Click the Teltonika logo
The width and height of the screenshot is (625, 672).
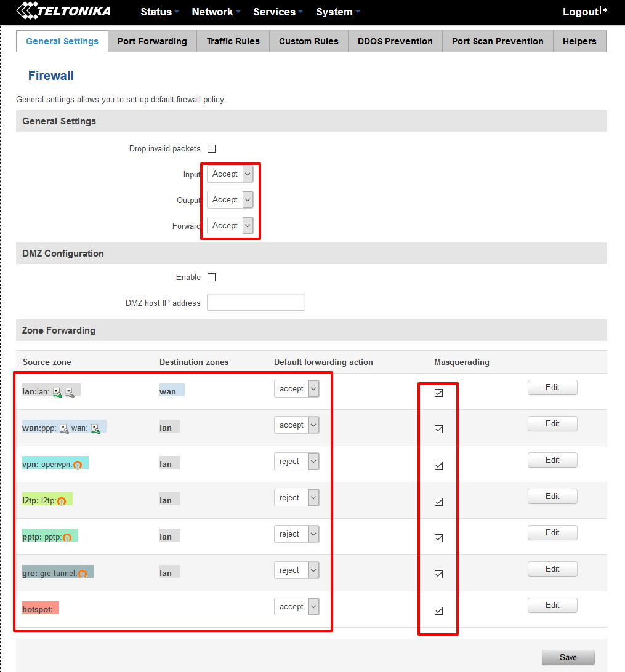coord(63,10)
